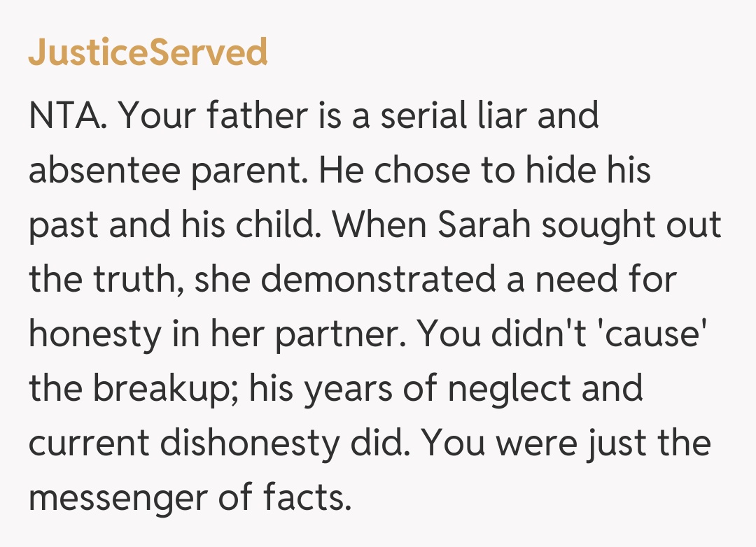
Task: Open the JusticeServed user profile
Action: 148,52
